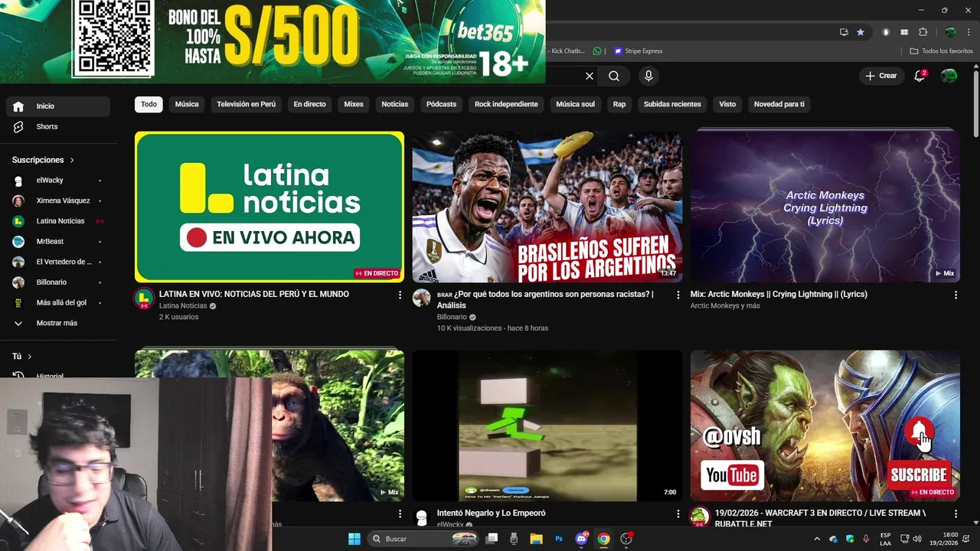Start voice search with the microphone icon
Image resolution: width=980 pixels, height=551 pixels.
click(x=648, y=76)
